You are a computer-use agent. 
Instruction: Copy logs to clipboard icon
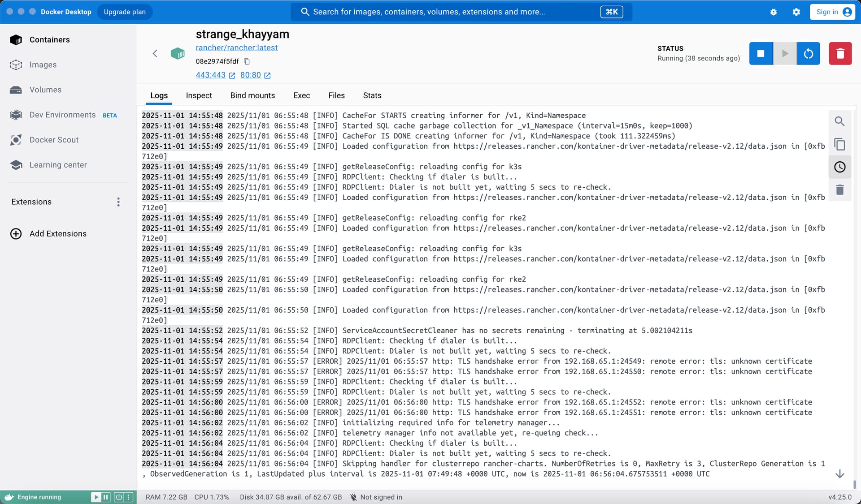point(839,144)
